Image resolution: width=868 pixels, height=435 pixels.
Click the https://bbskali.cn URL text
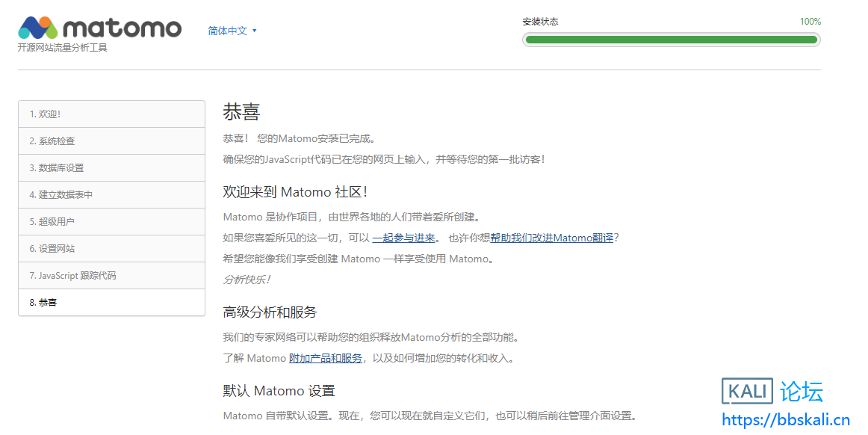785,419
